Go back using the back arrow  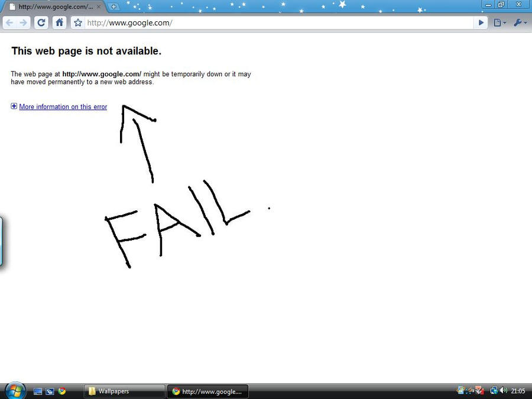(9, 22)
